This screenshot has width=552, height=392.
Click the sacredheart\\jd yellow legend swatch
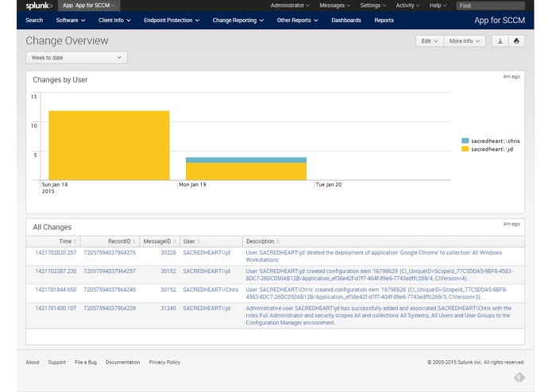pos(465,149)
